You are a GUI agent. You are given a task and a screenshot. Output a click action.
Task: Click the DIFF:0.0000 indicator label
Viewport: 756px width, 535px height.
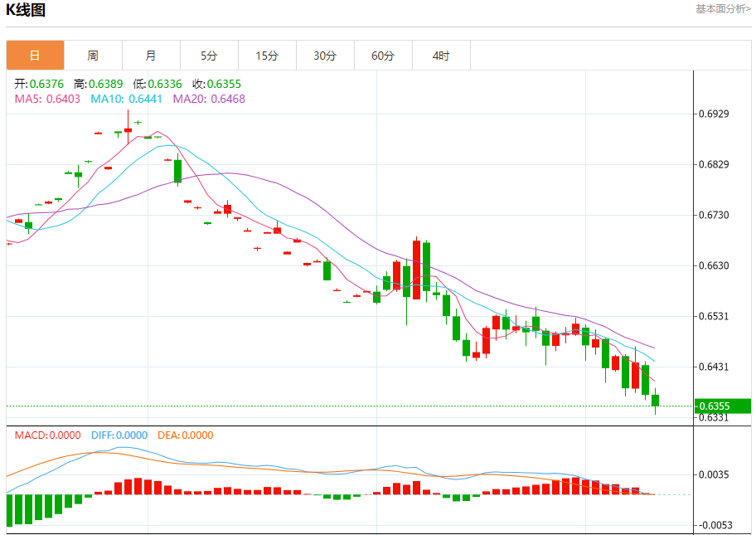point(119,435)
